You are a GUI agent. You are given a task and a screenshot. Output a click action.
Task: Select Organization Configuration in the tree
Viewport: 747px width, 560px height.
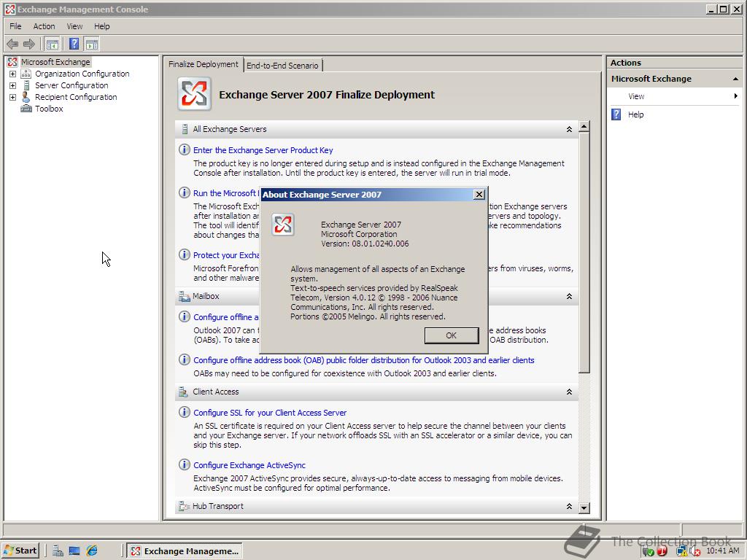82,74
